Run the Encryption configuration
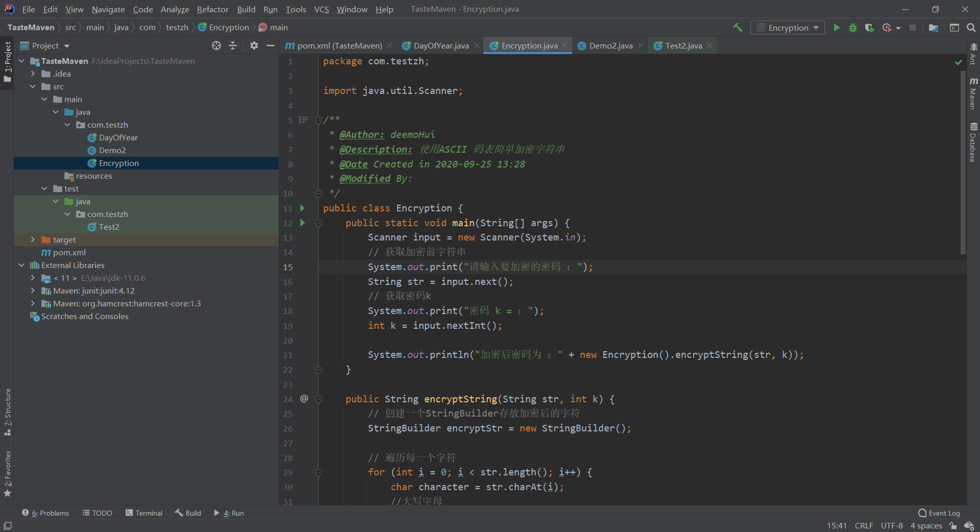 (837, 28)
